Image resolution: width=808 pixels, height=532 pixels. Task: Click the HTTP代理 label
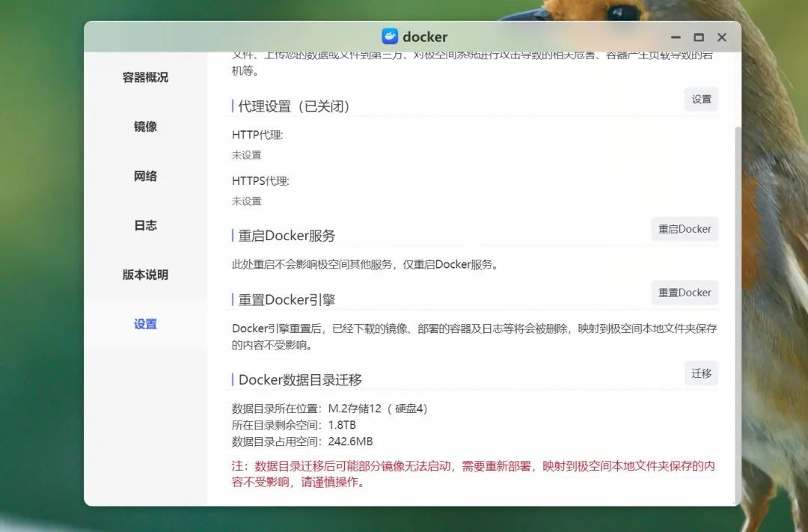tap(257, 135)
